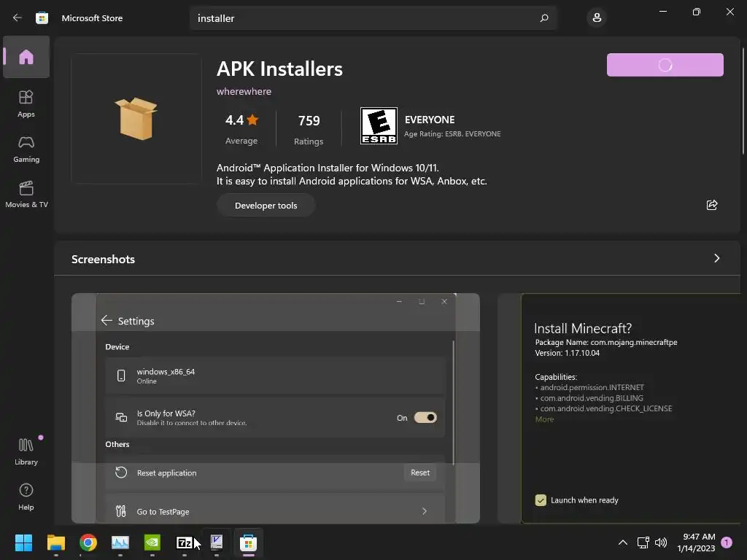Open the Settings screenshot thumbnail

click(275, 408)
